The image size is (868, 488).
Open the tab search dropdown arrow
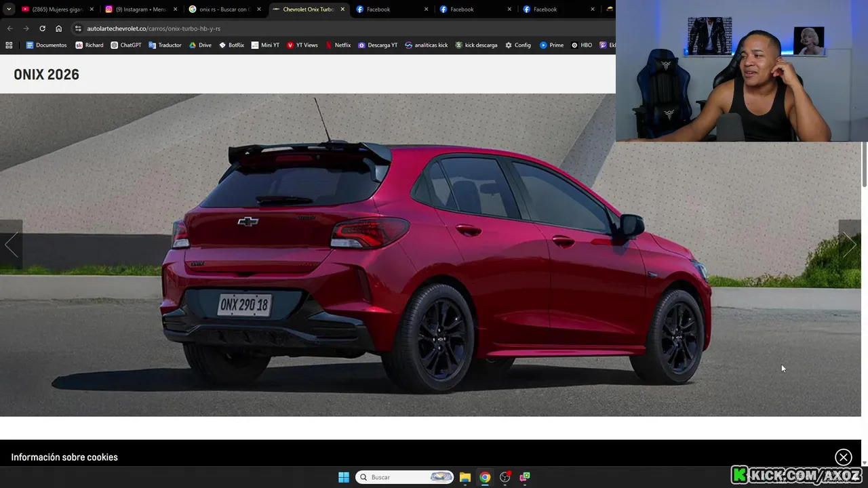tap(9, 9)
